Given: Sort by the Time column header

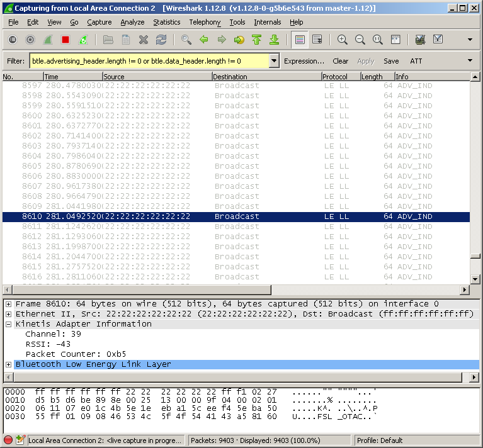Looking at the screenshot, I should click(x=72, y=77).
